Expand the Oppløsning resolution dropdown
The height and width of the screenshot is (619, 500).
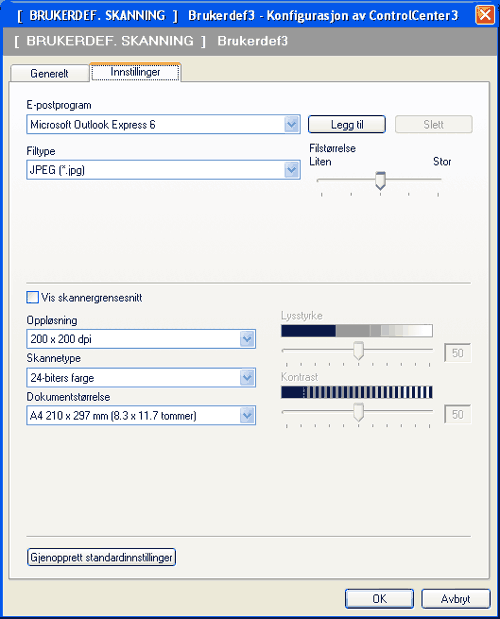pos(247,339)
